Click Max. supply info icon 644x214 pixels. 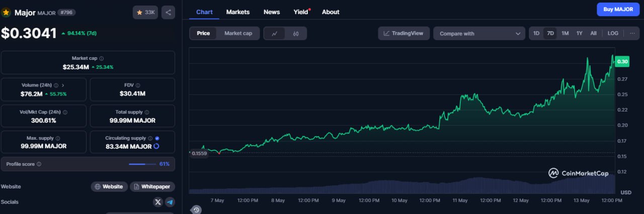pyautogui.click(x=57, y=138)
